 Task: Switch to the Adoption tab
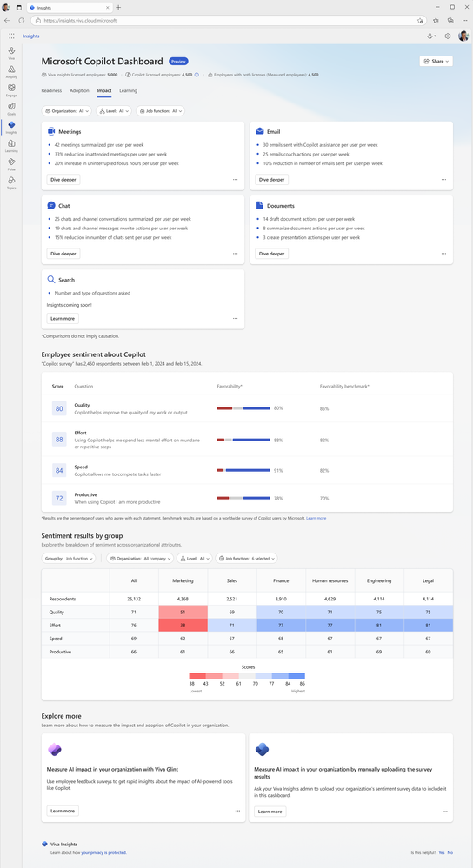click(x=79, y=90)
